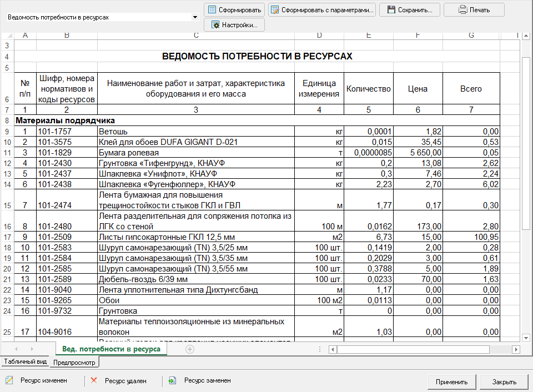The width and height of the screenshot is (533, 392).
Task: Click the select-all corner of the spreadsheet
Action: (x=8, y=36)
